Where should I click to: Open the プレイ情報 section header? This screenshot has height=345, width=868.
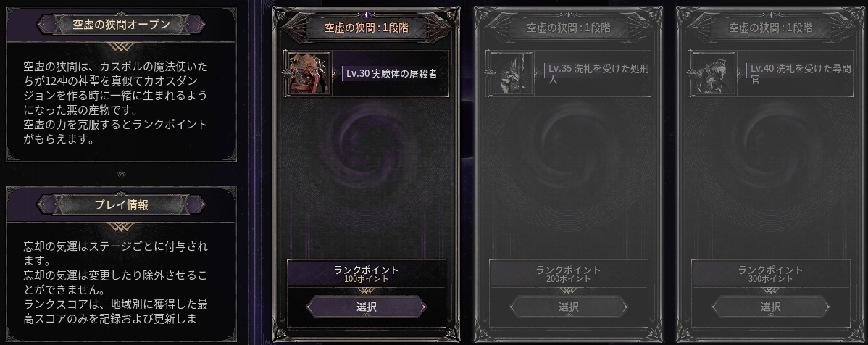tap(121, 204)
